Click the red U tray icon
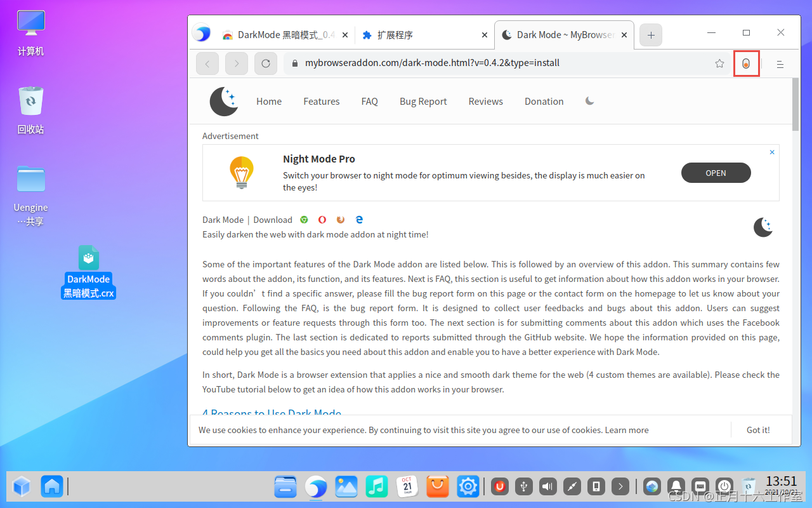This screenshot has width=812, height=508. pyautogui.click(x=500, y=487)
